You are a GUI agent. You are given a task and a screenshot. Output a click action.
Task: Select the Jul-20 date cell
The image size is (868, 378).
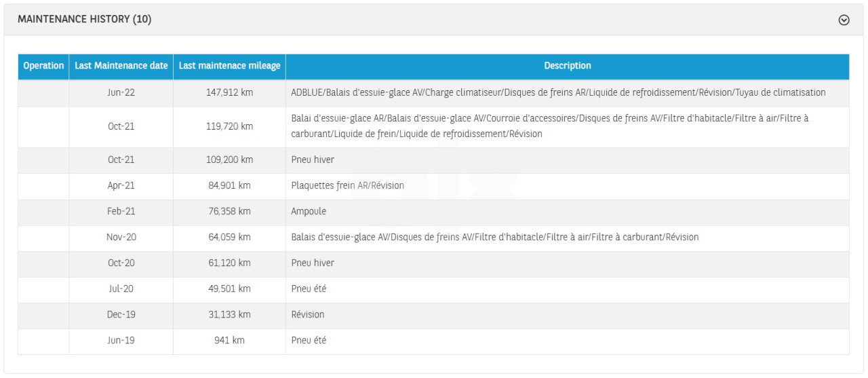[x=121, y=288]
